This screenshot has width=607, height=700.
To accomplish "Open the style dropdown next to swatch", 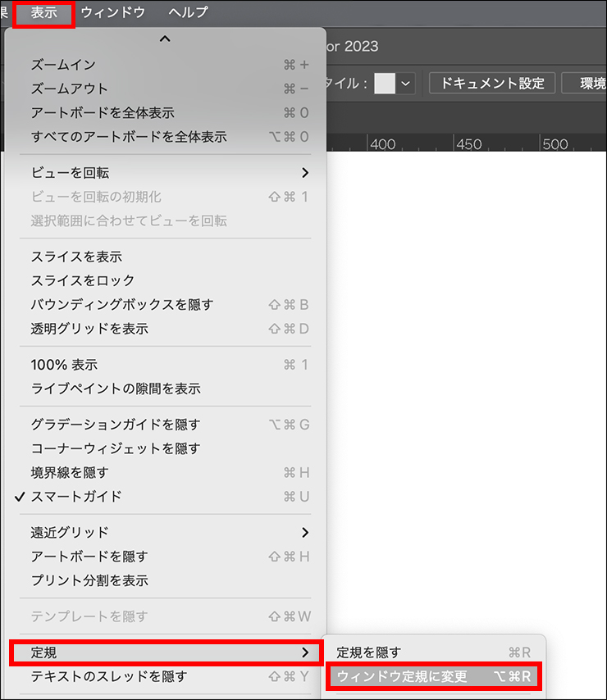I will (x=406, y=84).
